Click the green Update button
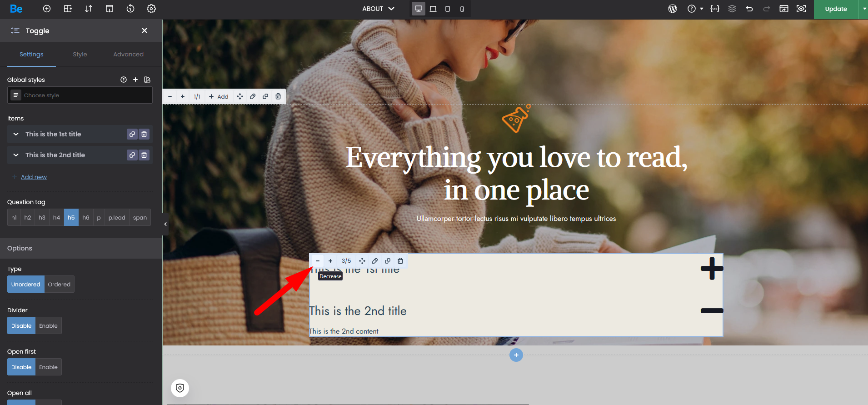The width and height of the screenshot is (868, 405). click(x=836, y=9)
